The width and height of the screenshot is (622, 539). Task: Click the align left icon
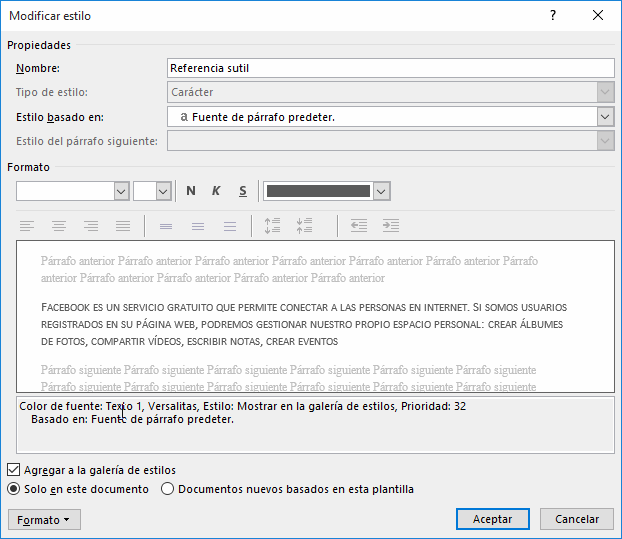point(27,226)
